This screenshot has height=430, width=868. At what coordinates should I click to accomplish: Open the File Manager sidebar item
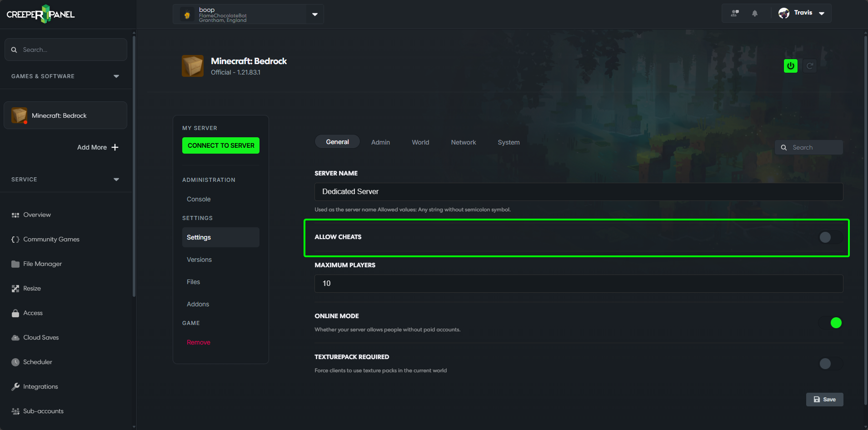(x=42, y=264)
